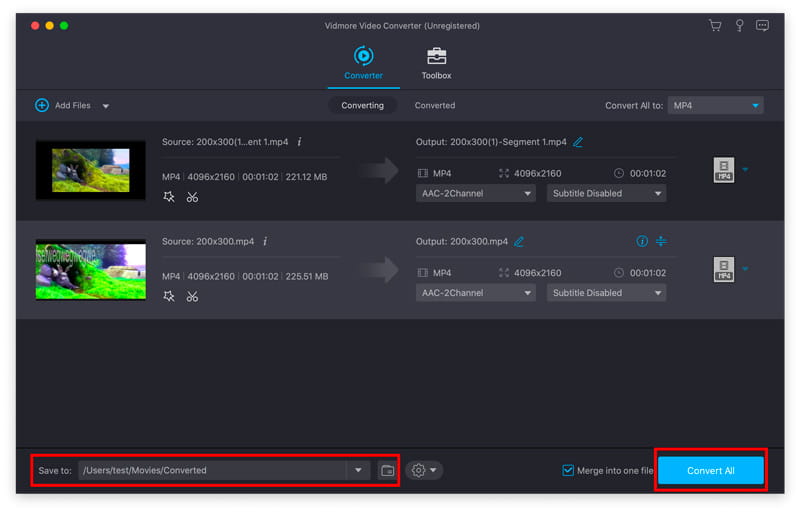Expand format arrow beside Segment 1 MP4 icon
The height and width of the screenshot is (512, 800).
745,169
